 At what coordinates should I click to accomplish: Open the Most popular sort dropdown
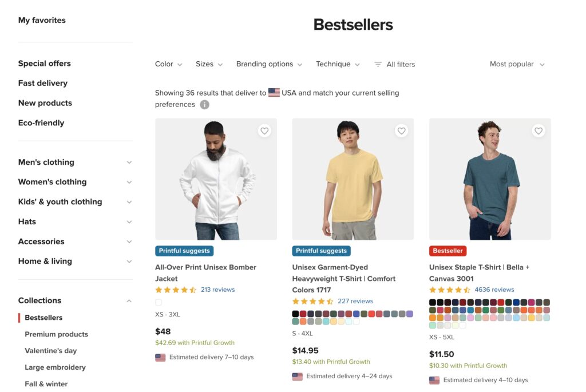click(x=517, y=65)
